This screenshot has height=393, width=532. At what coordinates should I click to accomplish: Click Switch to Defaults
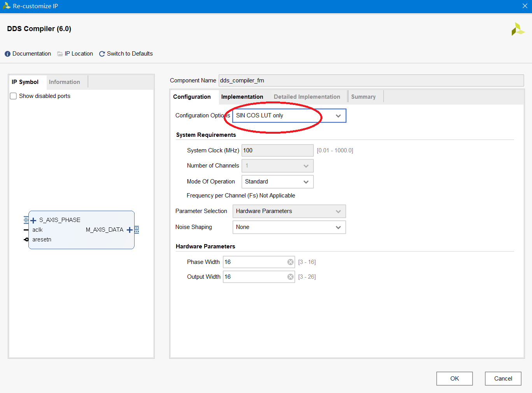click(130, 54)
